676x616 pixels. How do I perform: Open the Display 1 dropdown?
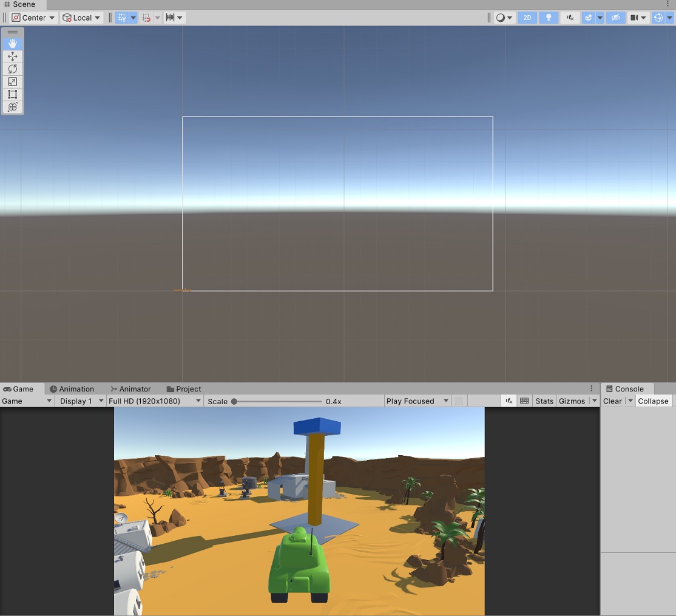(x=79, y=401)
